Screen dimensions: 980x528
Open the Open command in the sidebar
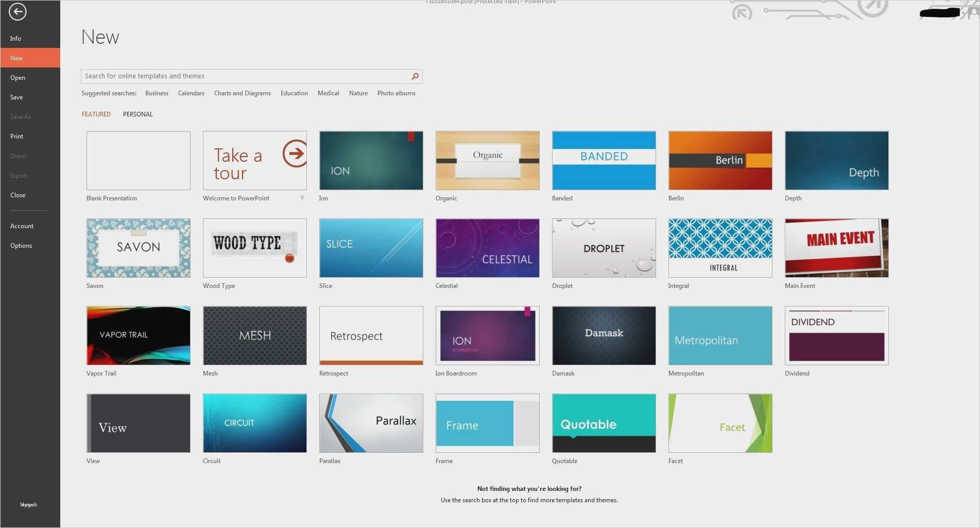pyautogui.click(x=18, y=77)
